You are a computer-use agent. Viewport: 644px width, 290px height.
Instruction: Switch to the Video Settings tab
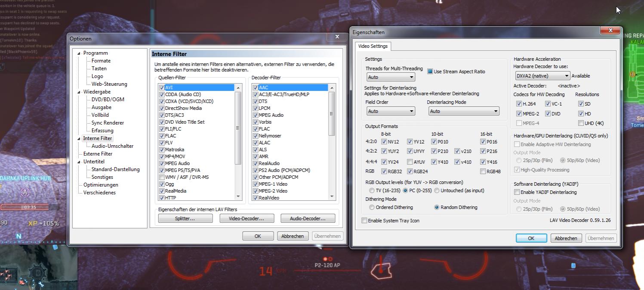click(373, 46)
